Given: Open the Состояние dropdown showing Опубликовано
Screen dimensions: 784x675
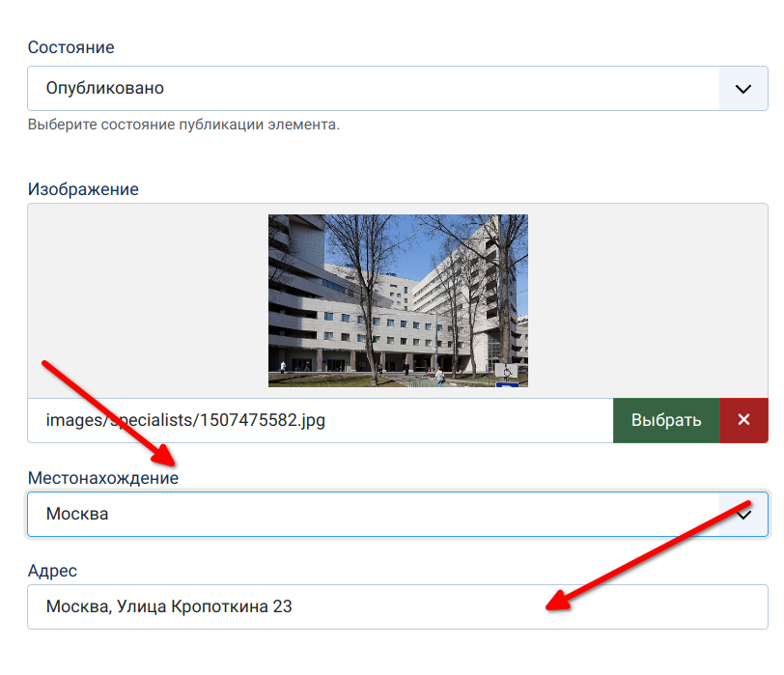Looking at the screenshot, I should click(x=373, y=88).
